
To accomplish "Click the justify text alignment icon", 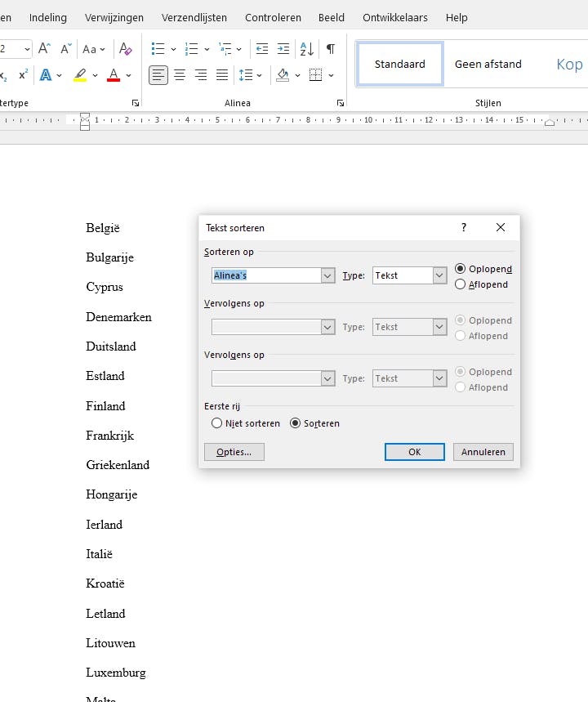I will pyautogui.click(x=222, y=75).
